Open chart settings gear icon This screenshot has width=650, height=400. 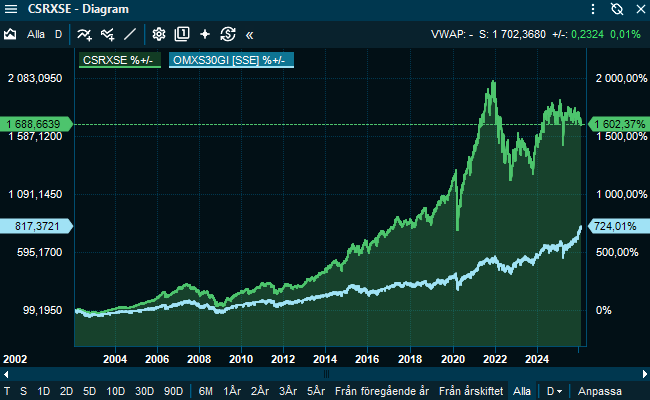(x=158, y=34)
